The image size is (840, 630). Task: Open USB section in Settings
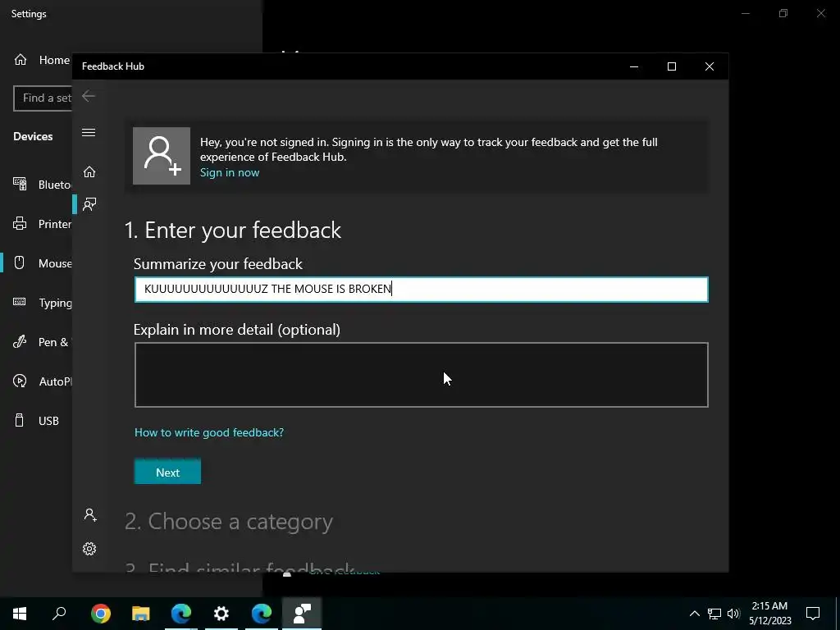pos(36,421)
